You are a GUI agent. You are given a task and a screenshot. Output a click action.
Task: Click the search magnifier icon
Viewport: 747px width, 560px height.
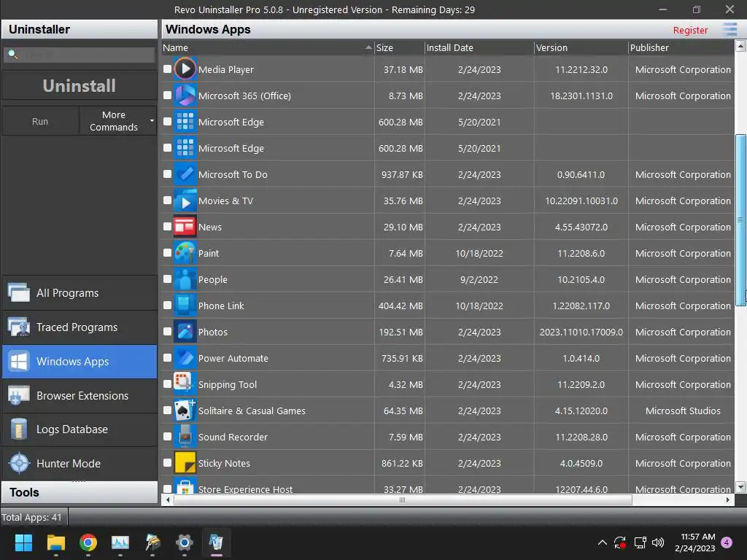click(x=13, y=54)
